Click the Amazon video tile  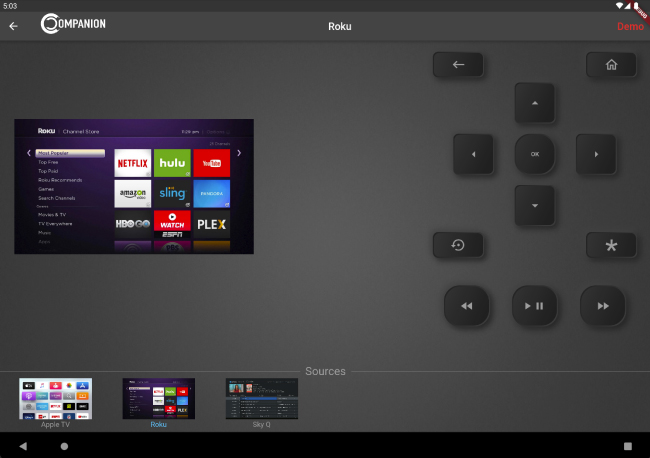click(133, 194)
